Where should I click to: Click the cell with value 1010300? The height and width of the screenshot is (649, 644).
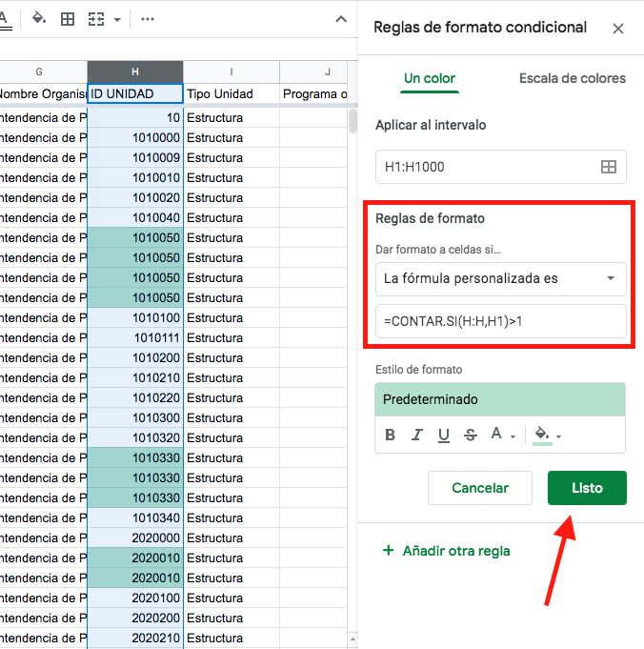click(135, 417)
